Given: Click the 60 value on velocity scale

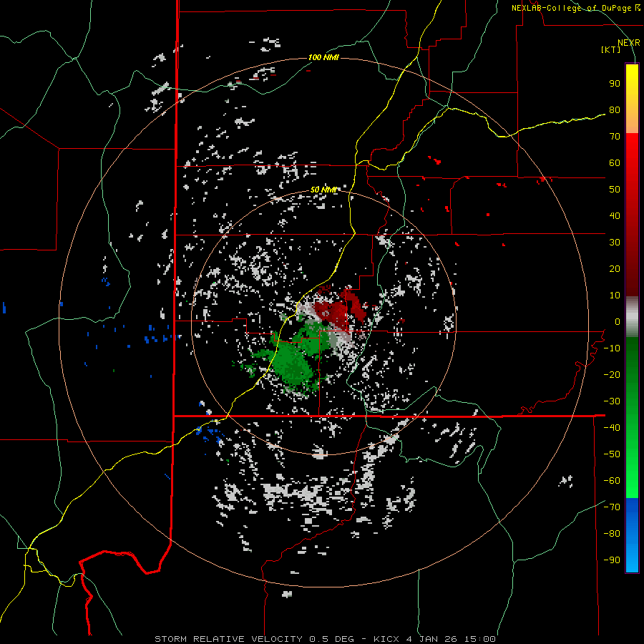Looking at the screenshot, I should point(615,163).
